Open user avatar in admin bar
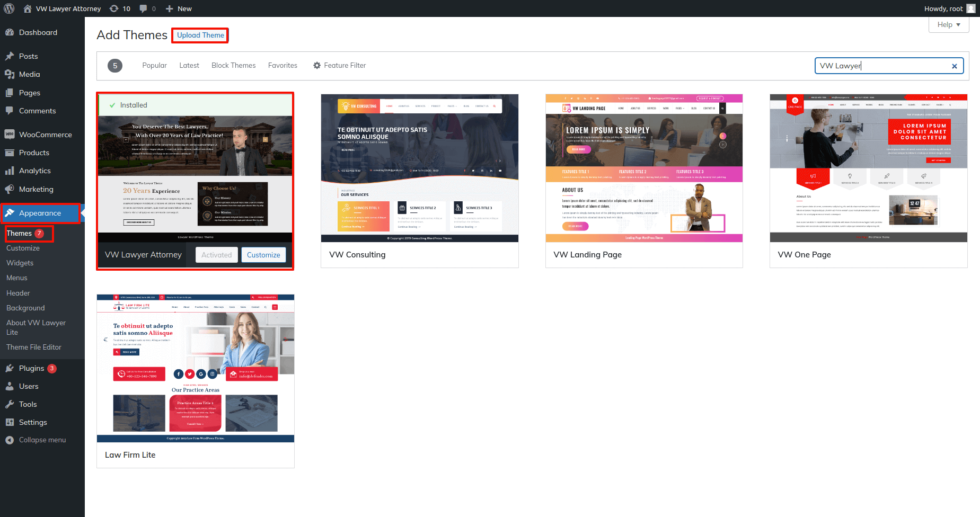Screen dimensions: 980x517 point(970,8)
